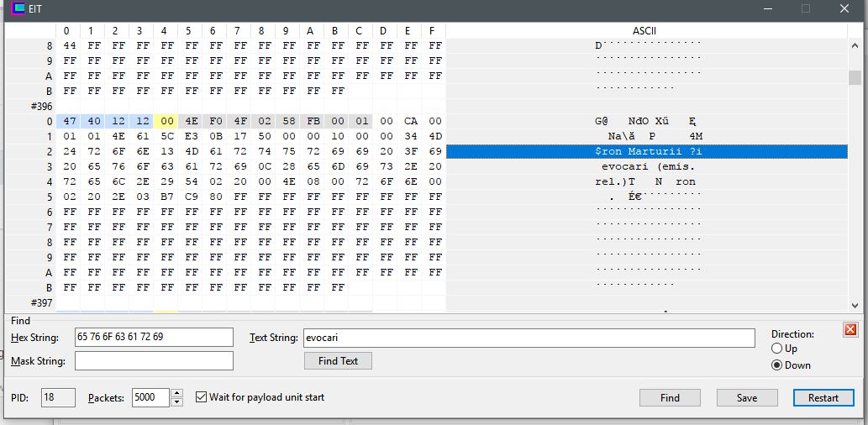Toggle Wait for payload unit start checkbox

coord(202,397)
